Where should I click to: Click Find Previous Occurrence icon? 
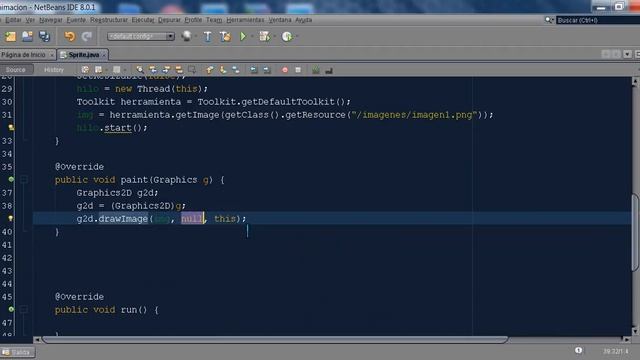pos(153,70)
